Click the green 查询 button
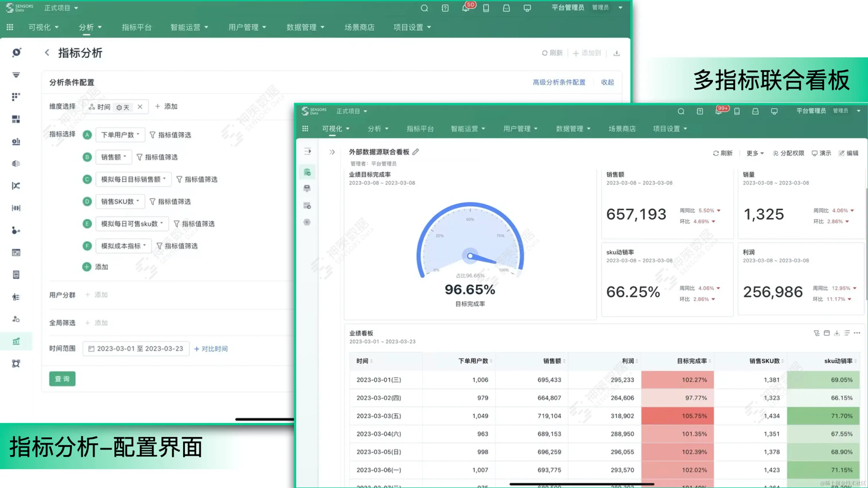868x488 pixels. 62,379
